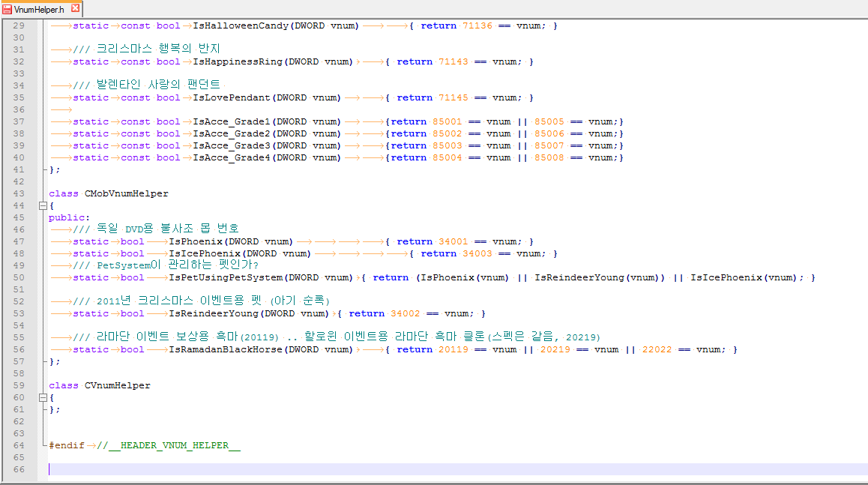
Task: Click the number 34001 value
Action: coord(453,241)
